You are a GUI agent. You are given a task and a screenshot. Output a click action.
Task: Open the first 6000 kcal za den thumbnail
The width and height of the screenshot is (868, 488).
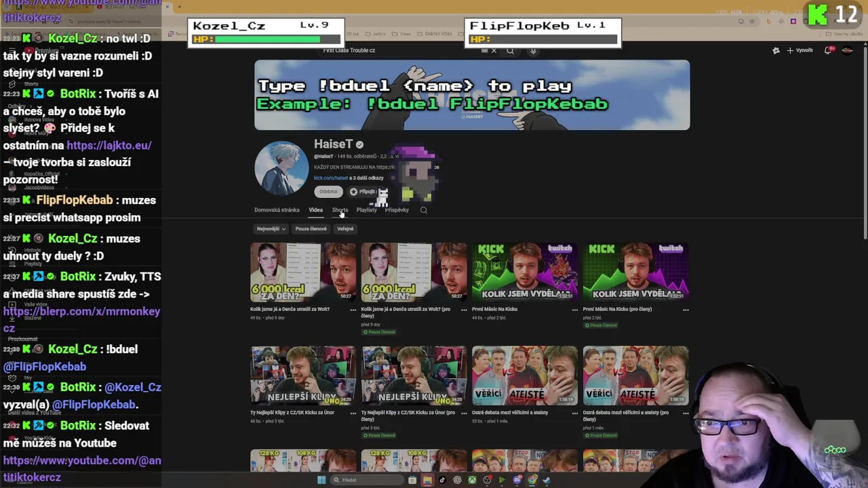(x=303, y=272)
